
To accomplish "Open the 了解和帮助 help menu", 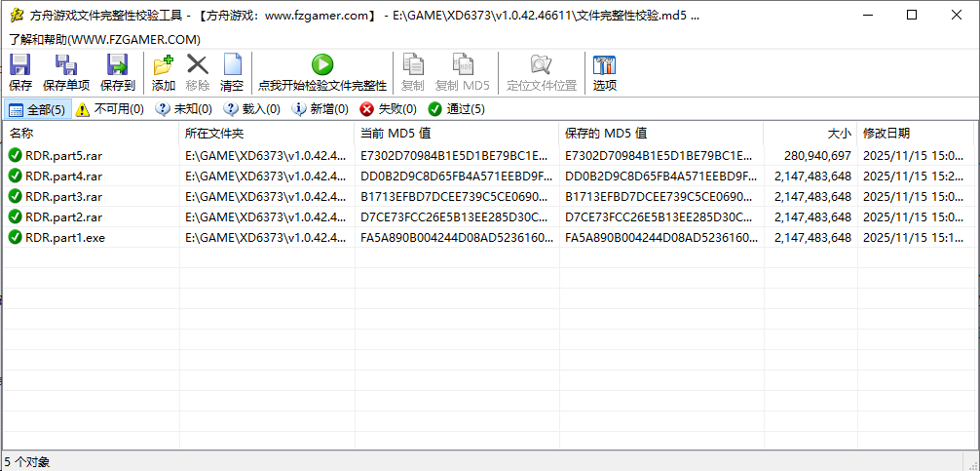I will (x=104, y=40).
